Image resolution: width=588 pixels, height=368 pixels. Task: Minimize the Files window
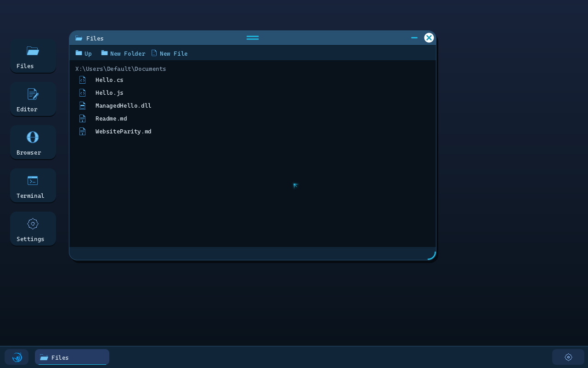point(414,38)
